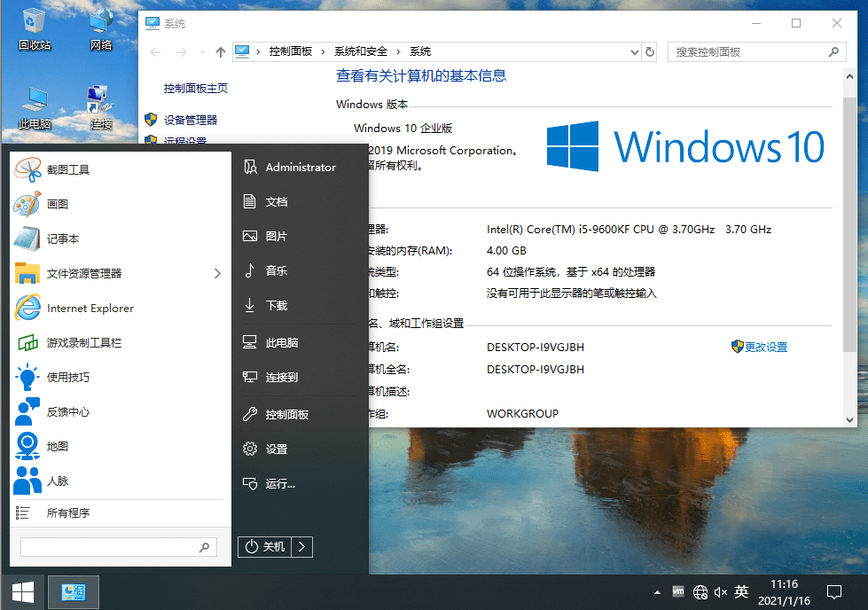The image size is (868, 610).
Task: Show 所有程序 list
Action: 120,513
